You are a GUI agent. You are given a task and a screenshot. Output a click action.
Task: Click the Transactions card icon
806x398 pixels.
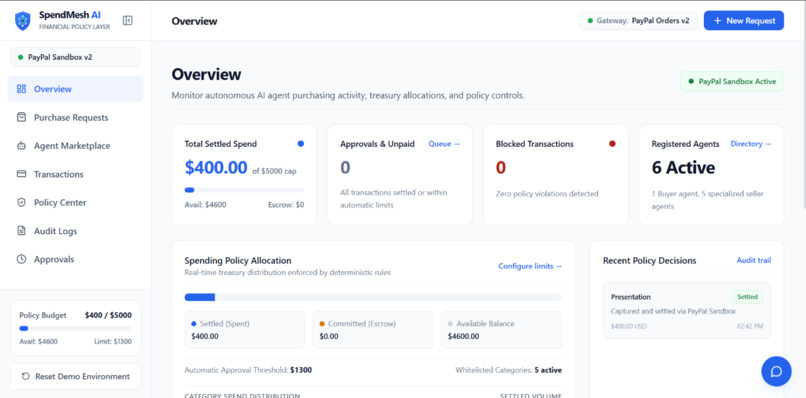[x=21, y=174]
